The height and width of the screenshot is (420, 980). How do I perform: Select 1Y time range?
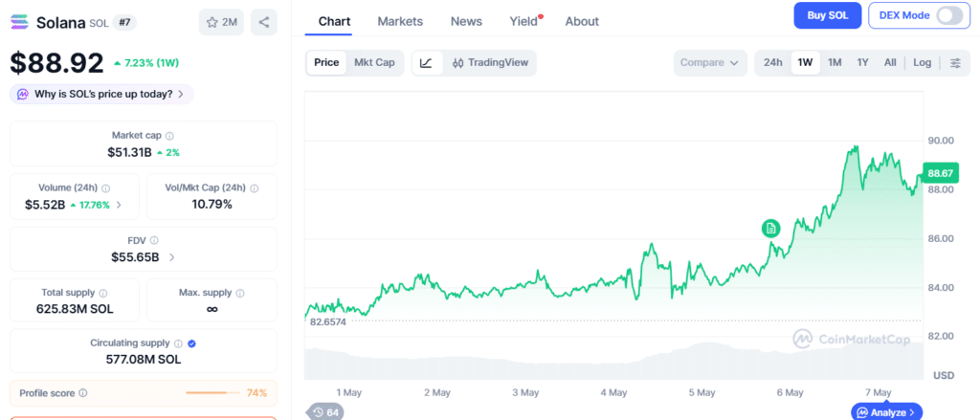862,62
